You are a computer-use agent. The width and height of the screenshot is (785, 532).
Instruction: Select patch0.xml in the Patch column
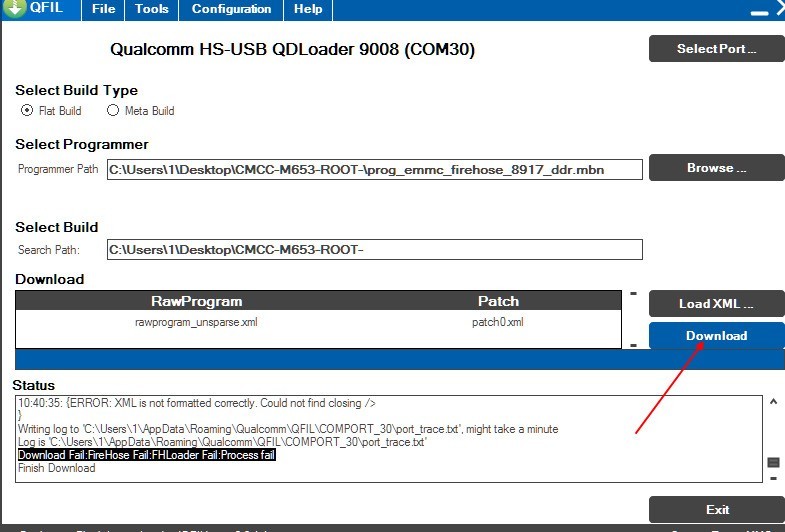click(x=498, y=322)
